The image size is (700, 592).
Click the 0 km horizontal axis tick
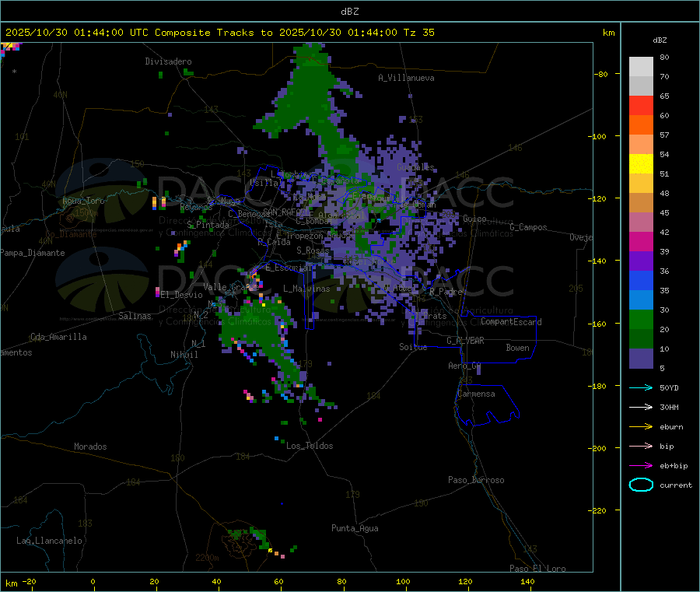[93, 582]
